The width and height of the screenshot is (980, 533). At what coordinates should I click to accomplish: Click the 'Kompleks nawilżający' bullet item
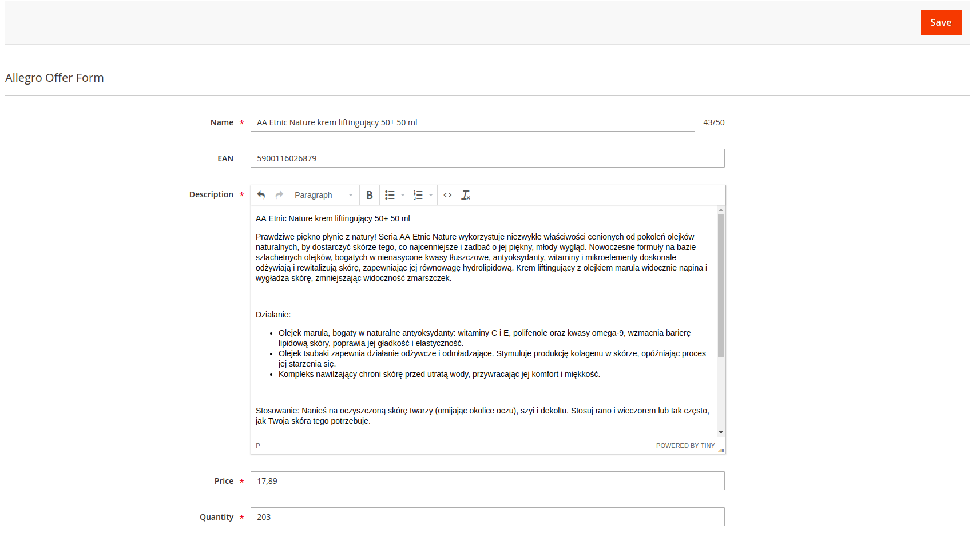coord(439,374)
